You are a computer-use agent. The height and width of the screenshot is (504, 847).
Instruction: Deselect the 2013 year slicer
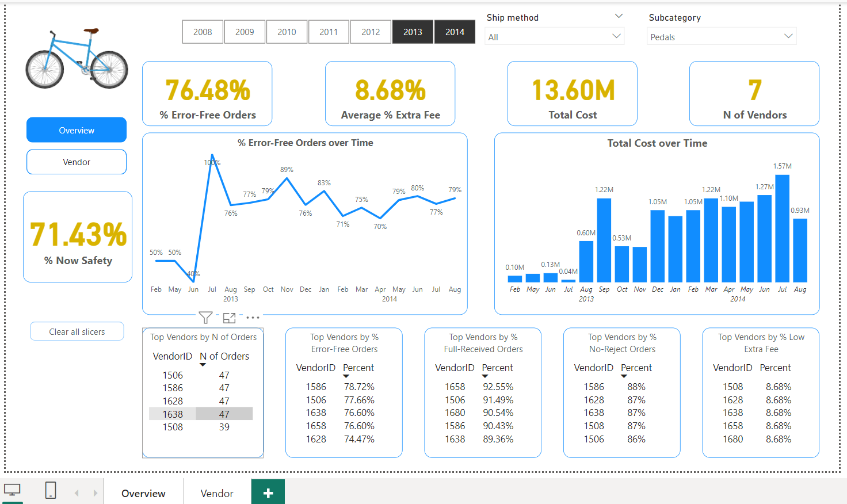click(413, 32)
